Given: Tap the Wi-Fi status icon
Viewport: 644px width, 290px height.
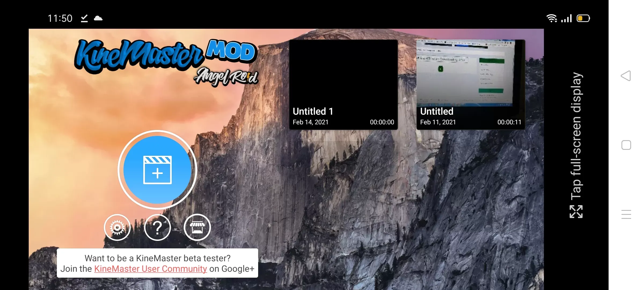Looking at the screenshot, I should (x=551, y=18).
